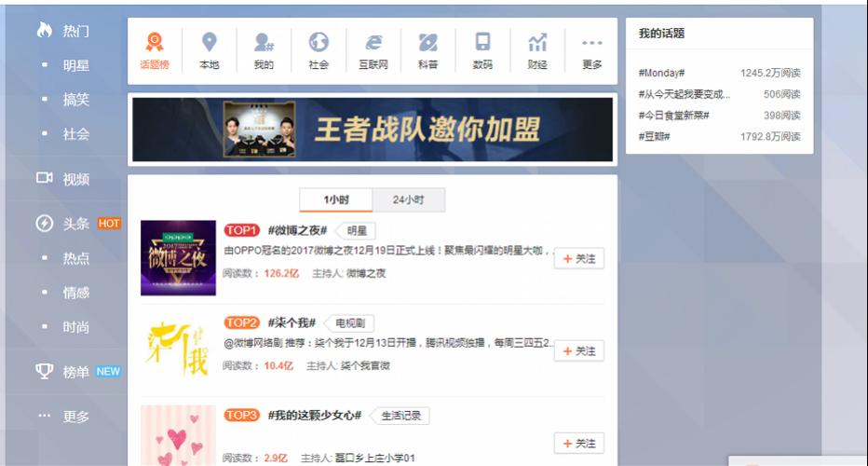Image resolution: width=868 pixels, height=466 pixels.
Task: Select the 科普 planet icon
Action: point(427,42)
